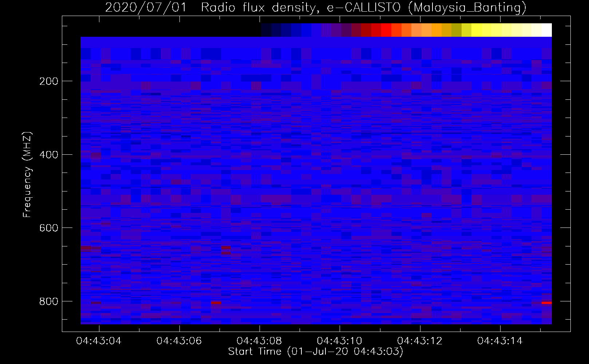This screenshot has height=364, width=589.
Task: Click the darkest navy swatch in the color bar
Action: 266,30
